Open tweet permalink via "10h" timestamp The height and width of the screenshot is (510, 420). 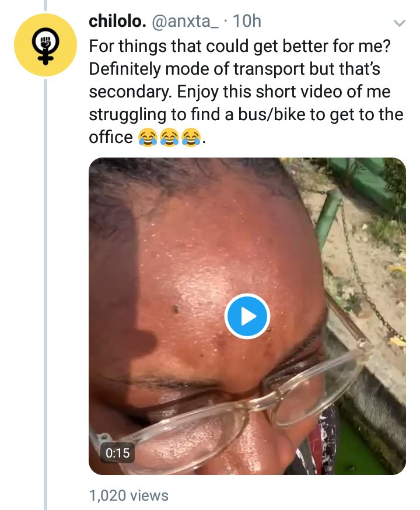247,22
